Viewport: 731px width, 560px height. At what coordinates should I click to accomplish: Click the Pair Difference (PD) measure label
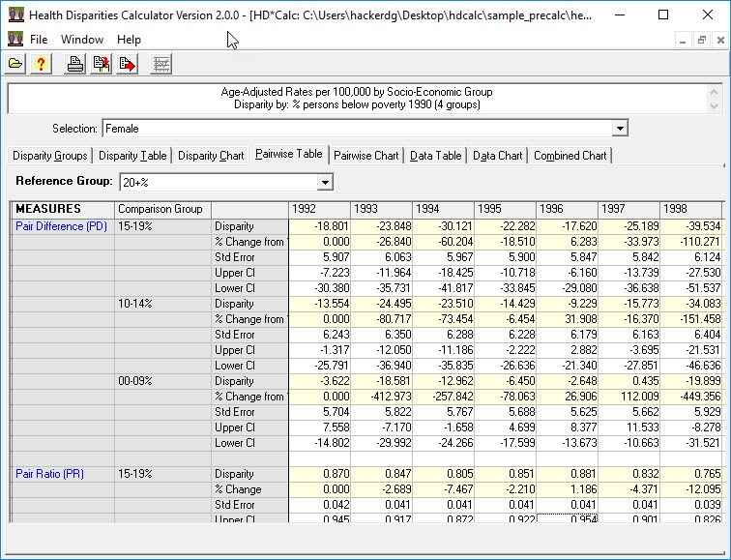(61, 226)
